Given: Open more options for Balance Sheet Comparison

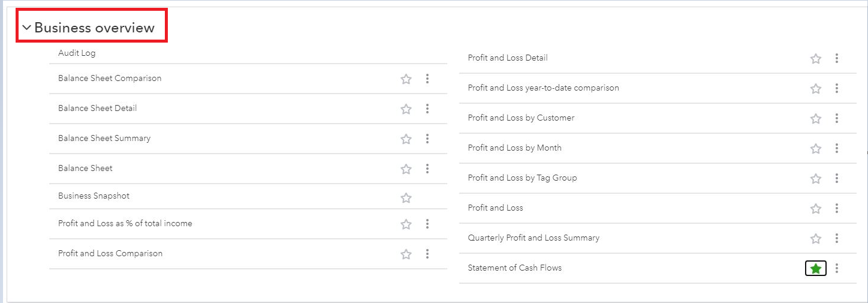Looking at the screenshot, I should point(427,79).
